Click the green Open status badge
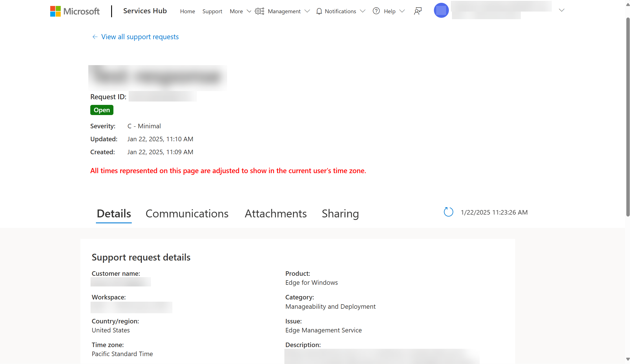The height and width of the screenshot is (364, 630). tap(102, 110)
